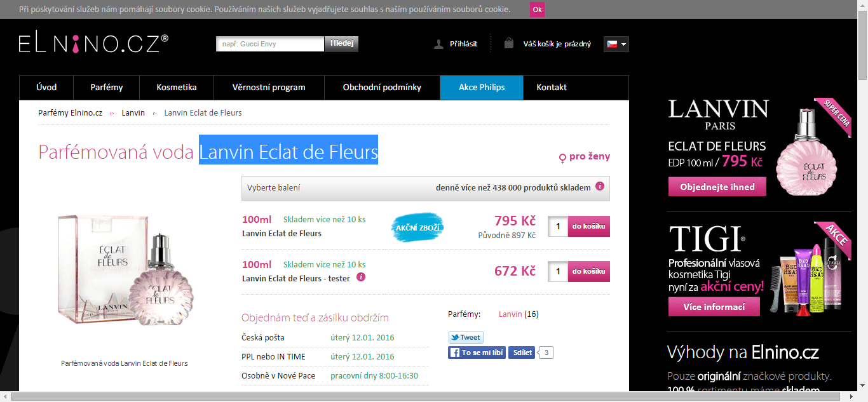Open the info icon beside stock count
The image size is (868, 402).
[x=599, y=187]
